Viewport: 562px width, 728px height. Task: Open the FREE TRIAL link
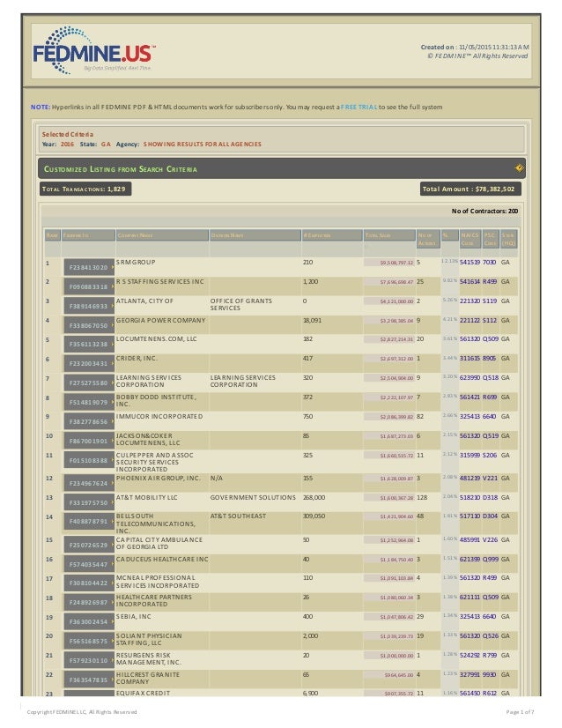tap(359, 107)
